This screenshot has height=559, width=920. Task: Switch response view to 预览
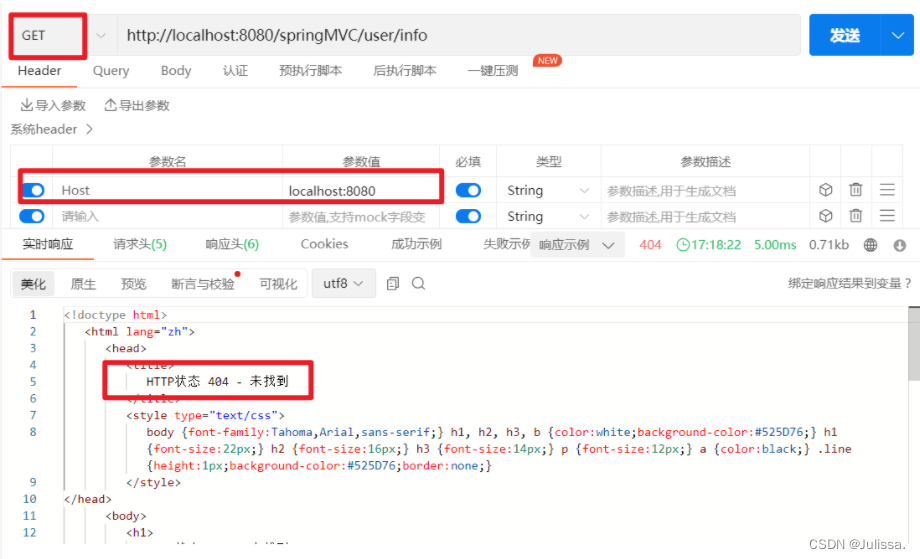tap(133, 284)
